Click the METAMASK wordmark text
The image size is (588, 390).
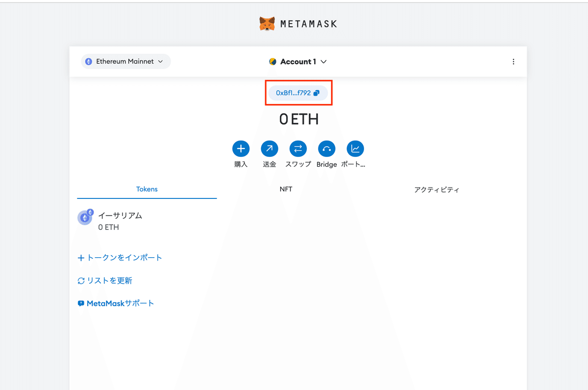coord(308,24)
